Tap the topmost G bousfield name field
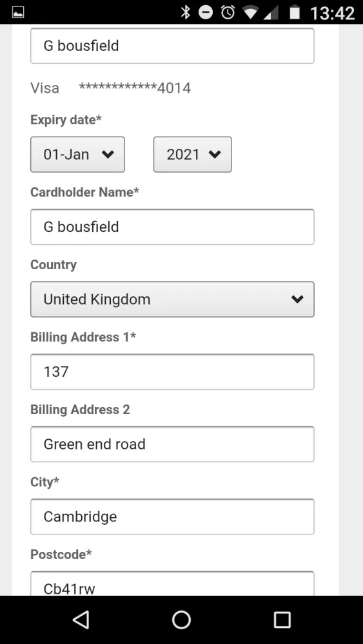This screenshot has height=644, width=363. point(172,46)
